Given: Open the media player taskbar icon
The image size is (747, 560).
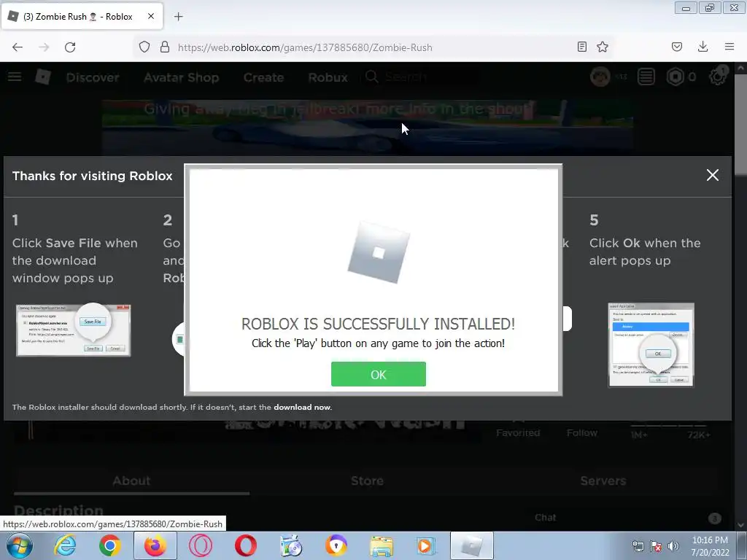Looking at the screenshot, I should 425,545.
